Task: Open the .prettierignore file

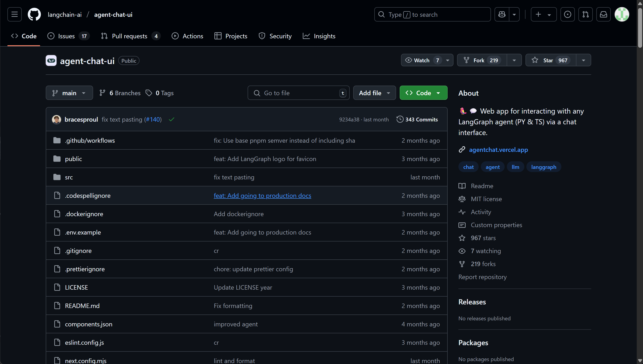Action: 85,269
